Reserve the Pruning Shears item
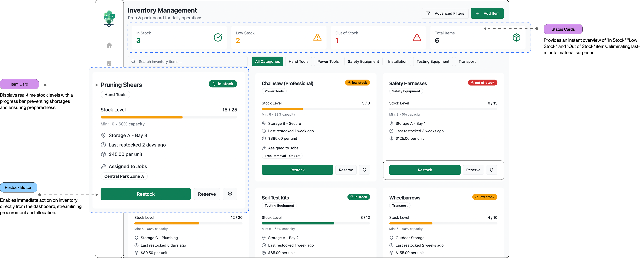644x258 pixels. pos(207,194)
